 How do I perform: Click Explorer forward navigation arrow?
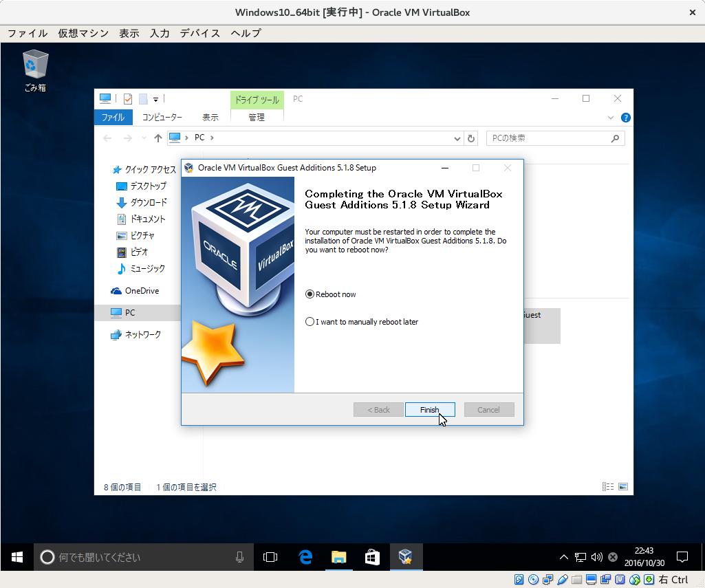coord(128,138)
